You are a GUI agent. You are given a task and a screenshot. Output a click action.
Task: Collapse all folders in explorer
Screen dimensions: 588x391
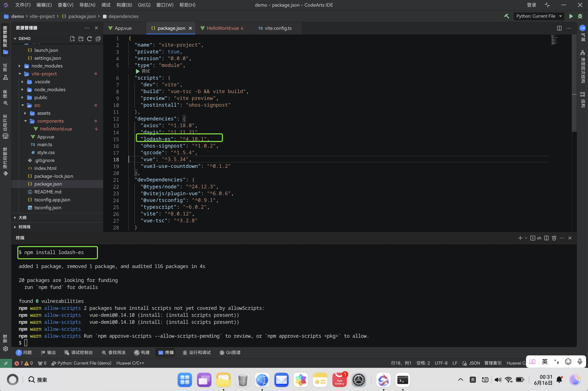(x=98, y=39)
